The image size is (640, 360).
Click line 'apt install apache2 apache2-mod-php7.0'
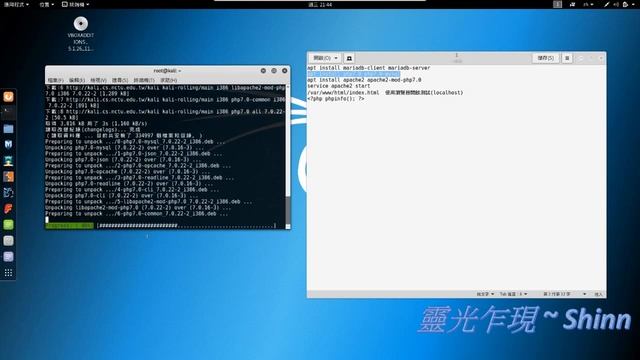click(364, 80)
